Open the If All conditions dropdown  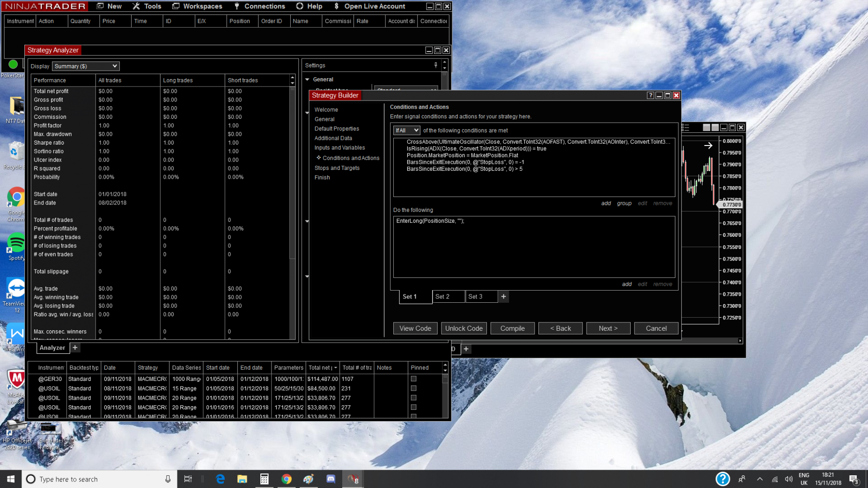(406, 131)
